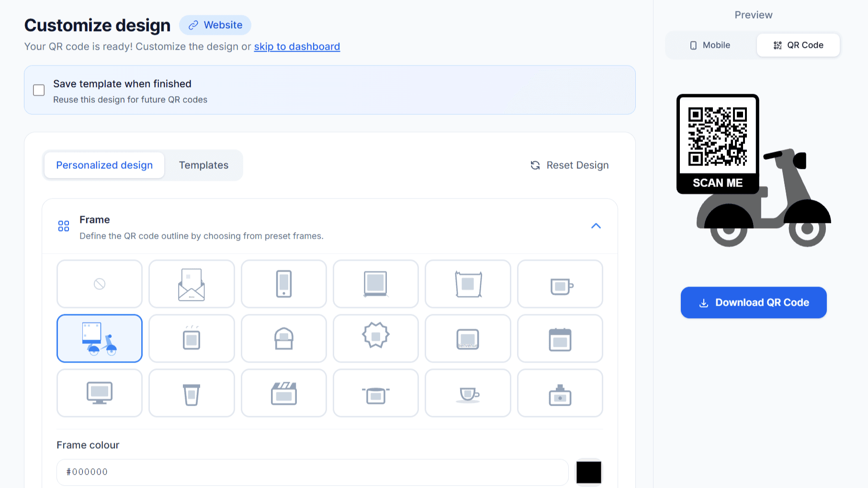Collapse the Frame section

[x=596, y=225]
